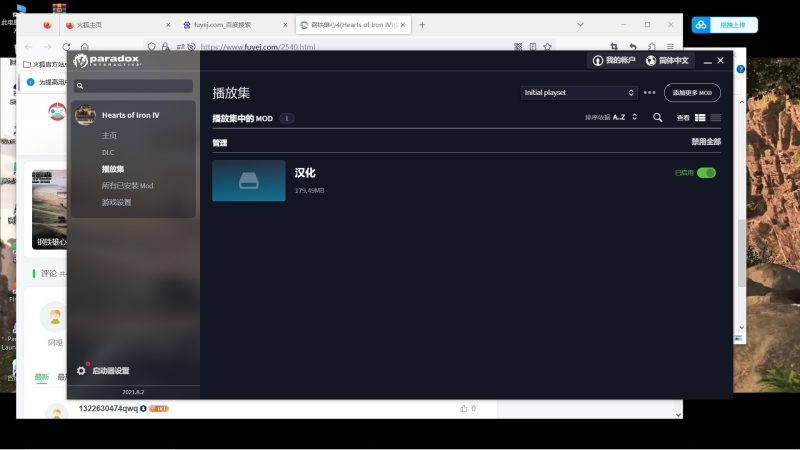Change sort order A-Z dropdown
800x450 pixels.
pos(611,117)
